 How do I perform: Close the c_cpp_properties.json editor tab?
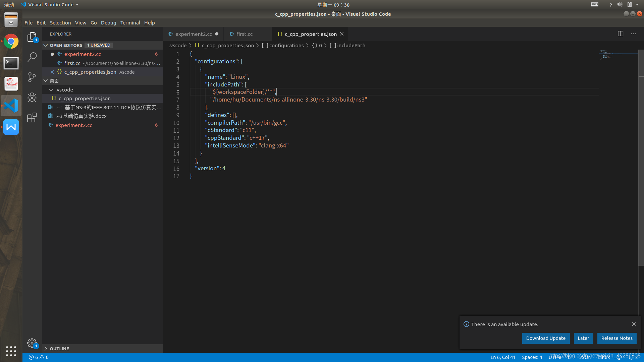pos(342,34)
